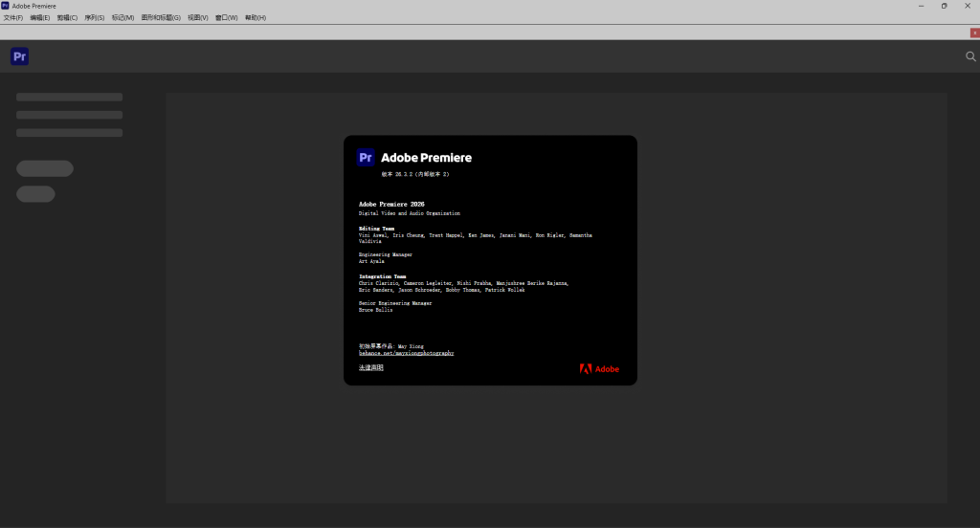Click the "Adobe Premiere 2026" heading text

point(391,205)
